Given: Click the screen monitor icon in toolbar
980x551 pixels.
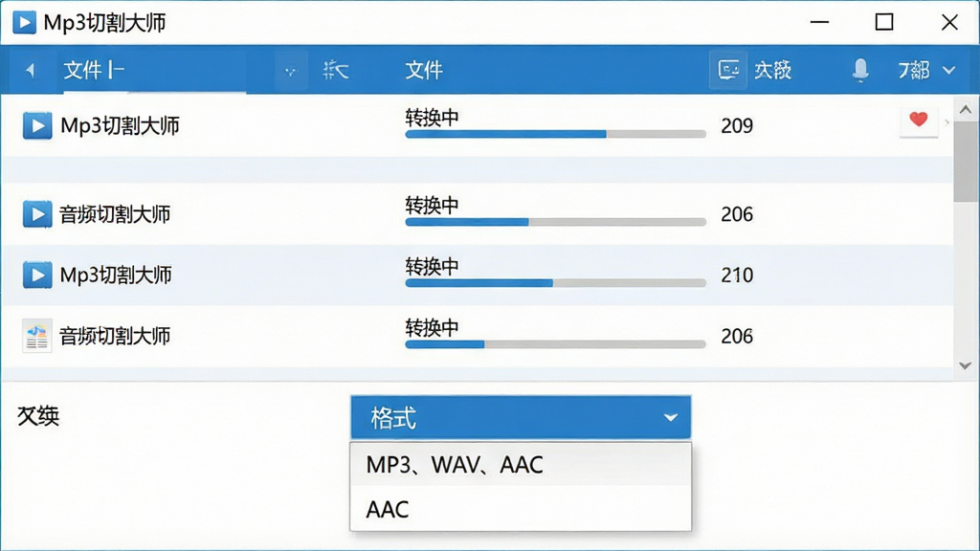Looking at the screenshot, I should pyautogui.click(x=728, y=69).
